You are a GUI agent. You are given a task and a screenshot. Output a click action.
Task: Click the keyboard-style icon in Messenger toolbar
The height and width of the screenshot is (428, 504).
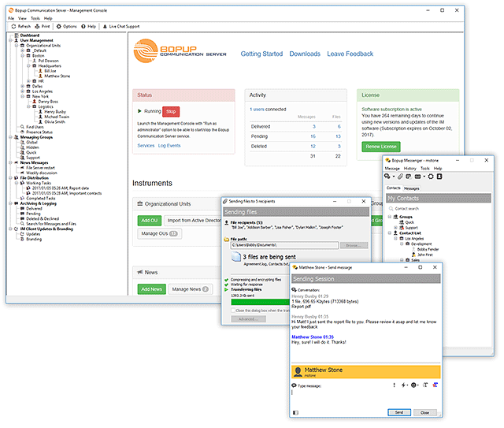coord(418,177)
